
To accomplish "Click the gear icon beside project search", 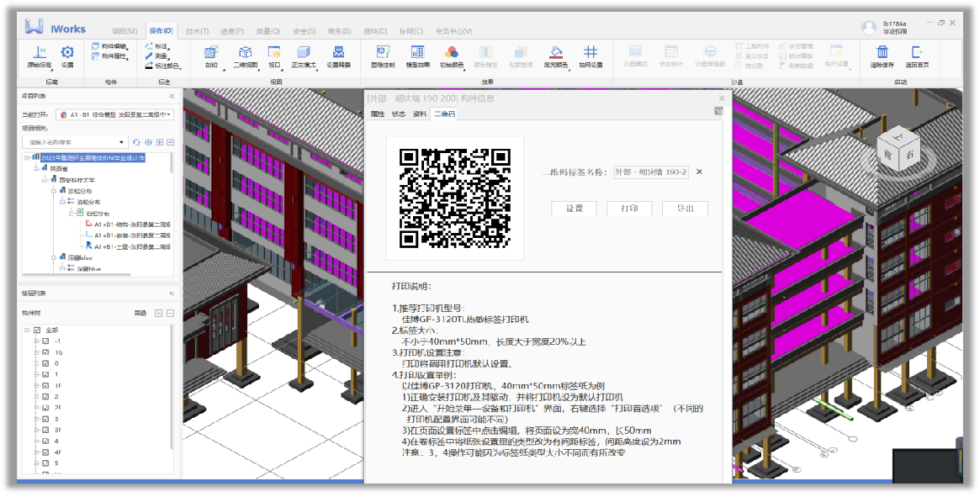I will 148,142.
